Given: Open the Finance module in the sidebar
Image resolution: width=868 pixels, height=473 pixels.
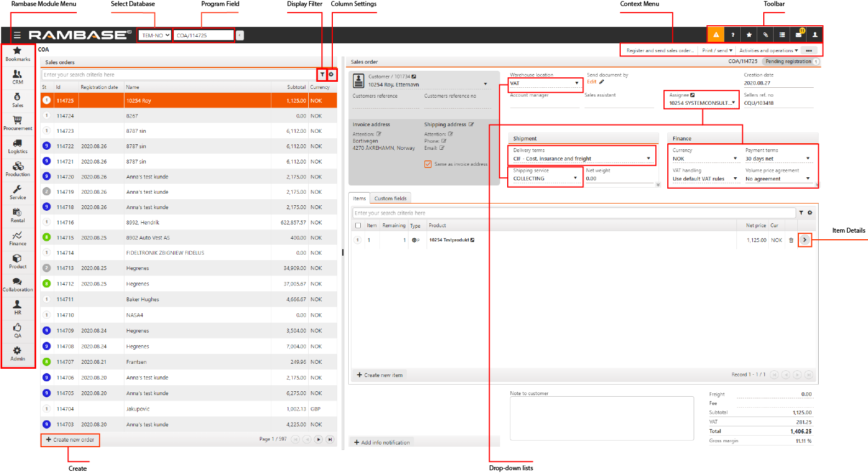Looking at the screenshot, I should (x=18, y=238).
